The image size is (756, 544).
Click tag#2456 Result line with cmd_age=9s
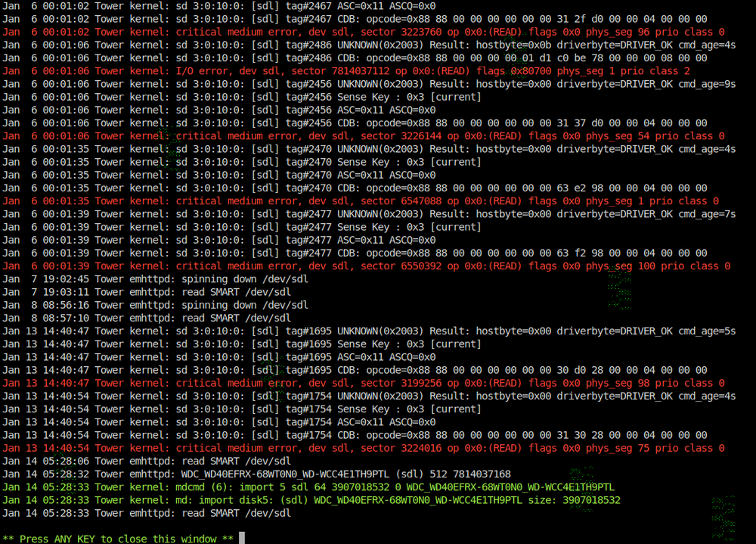pos(369,84)
